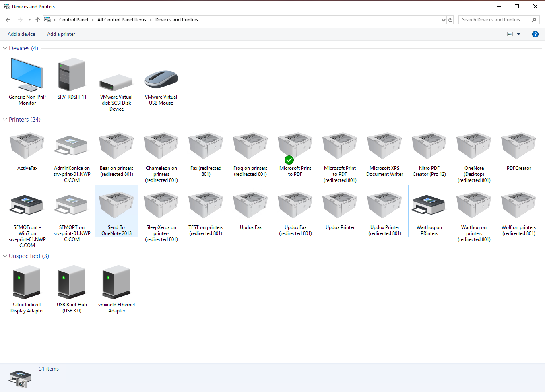Expand the chevron after Control Panel breadcrumb
The image size is (545, 392).
[93, 20]
